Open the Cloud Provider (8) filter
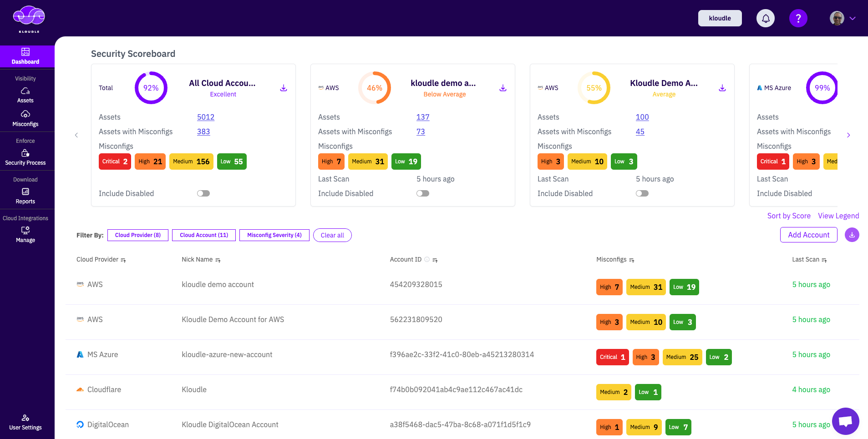 tap(138, 235)
